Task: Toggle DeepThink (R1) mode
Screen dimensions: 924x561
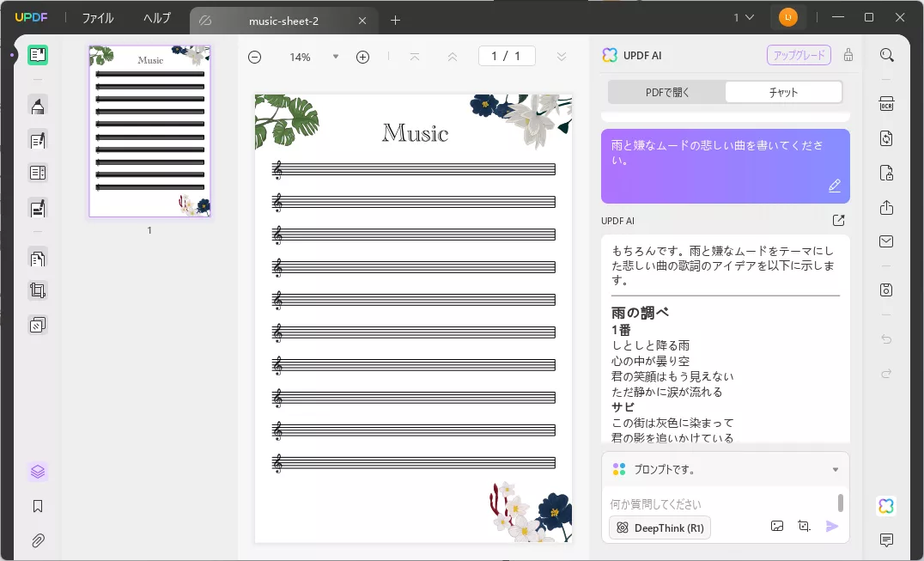Action: [x=660, y=528]
